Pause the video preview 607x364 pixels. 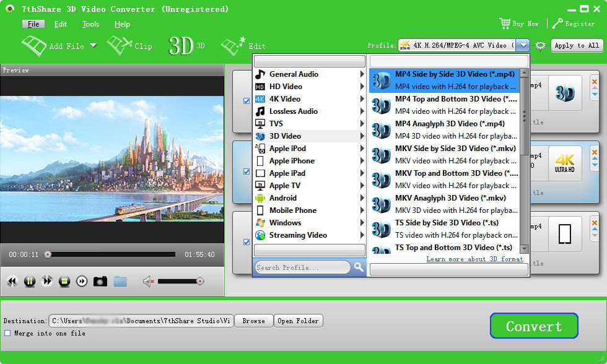30,281
